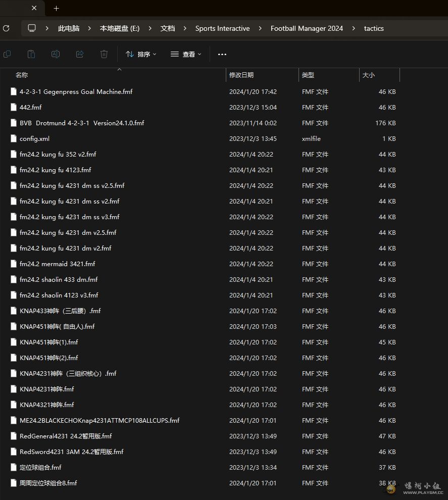Select KNAP451神阵(2).fmf

click(x=49, y=358)
